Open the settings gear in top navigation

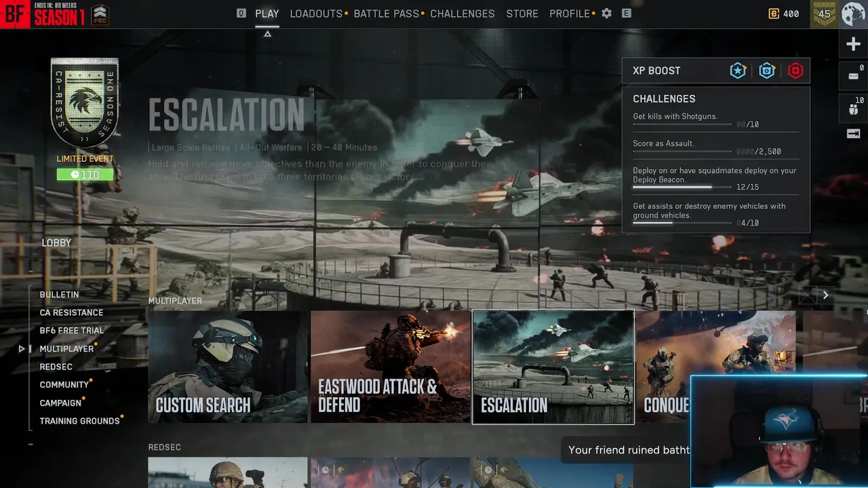(x=606, y=14)
